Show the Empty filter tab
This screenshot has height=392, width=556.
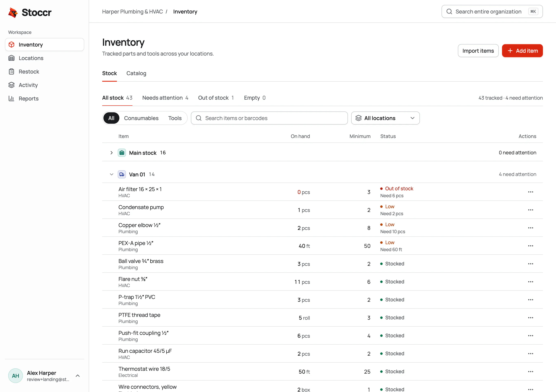pos(255,98)
